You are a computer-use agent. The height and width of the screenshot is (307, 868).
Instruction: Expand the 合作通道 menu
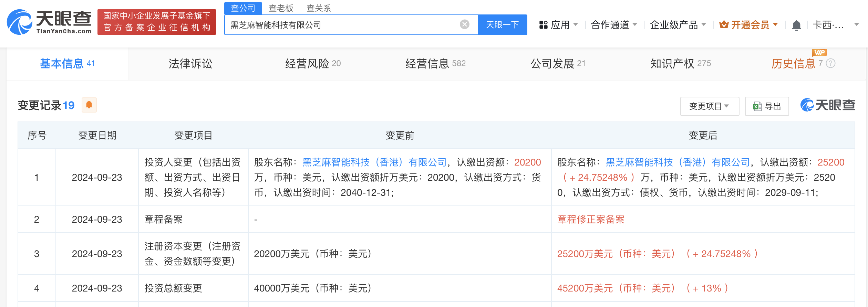click(614, 25)
